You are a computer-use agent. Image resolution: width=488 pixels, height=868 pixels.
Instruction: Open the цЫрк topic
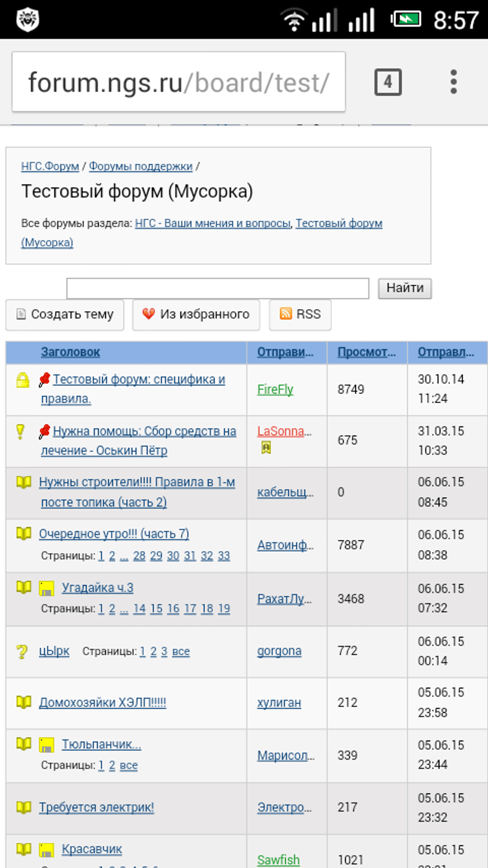[54, 651]
